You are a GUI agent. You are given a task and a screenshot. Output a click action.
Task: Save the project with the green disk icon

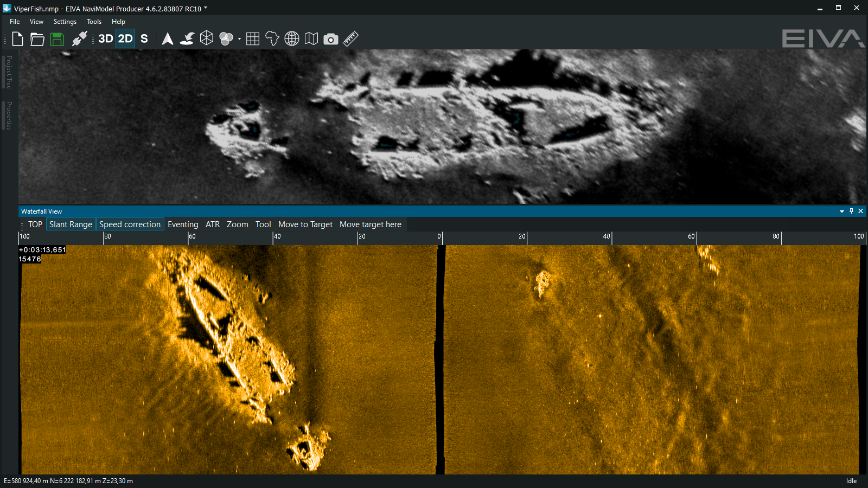[57, 39]
